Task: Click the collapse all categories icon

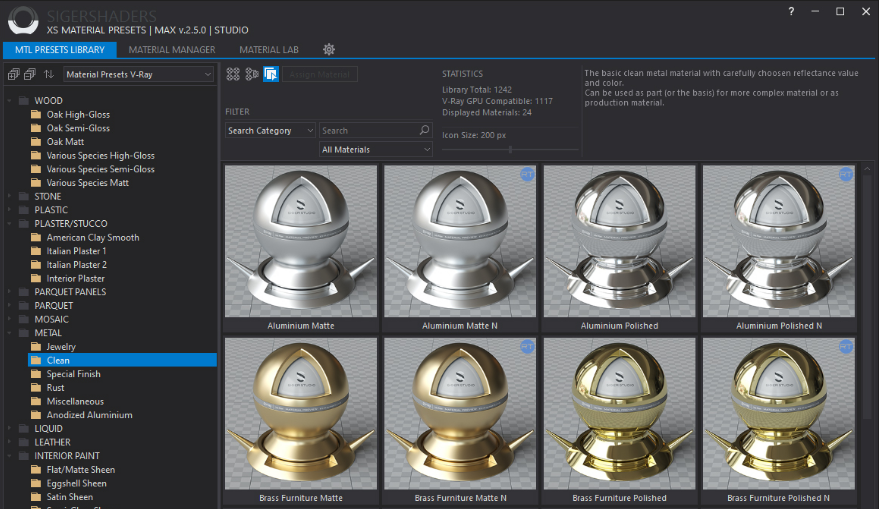Action: point(30,74)
